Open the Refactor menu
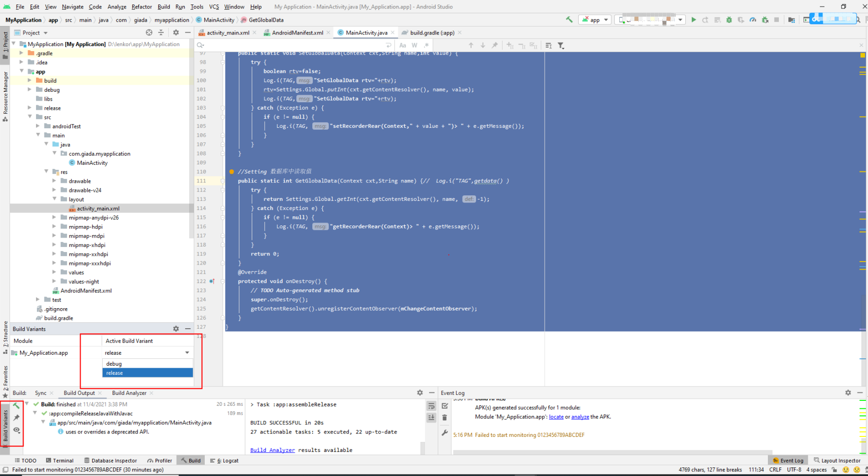Viewport: 868px width, 476px height. coord(142,7)
